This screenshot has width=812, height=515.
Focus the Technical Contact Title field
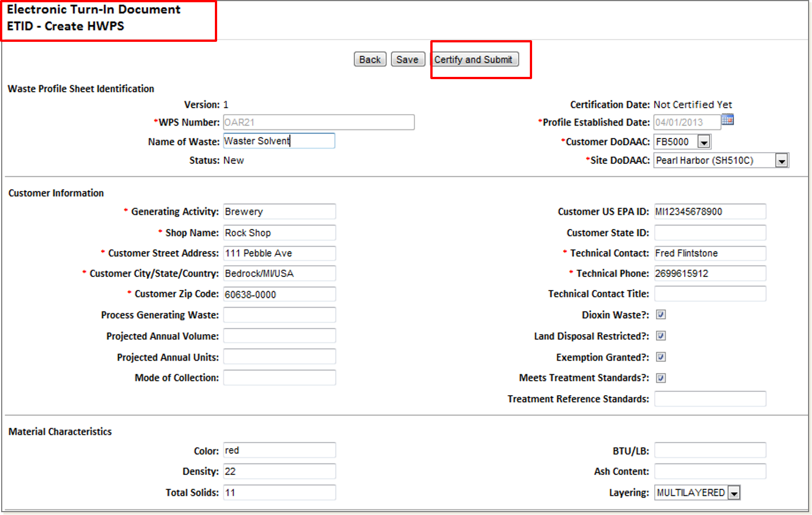coord(710,294)
